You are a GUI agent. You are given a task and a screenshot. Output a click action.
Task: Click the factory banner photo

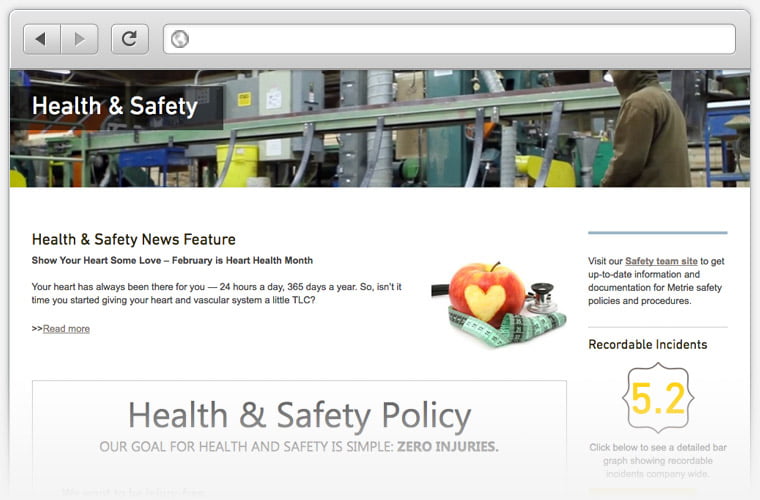(x=380, y=129)
